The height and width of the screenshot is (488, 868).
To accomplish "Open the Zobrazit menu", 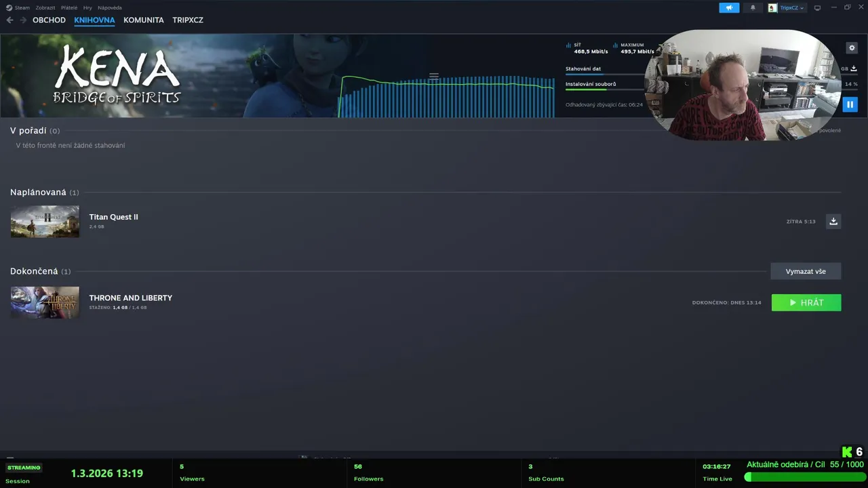I will pyautogui.click(x=45, y=7).
